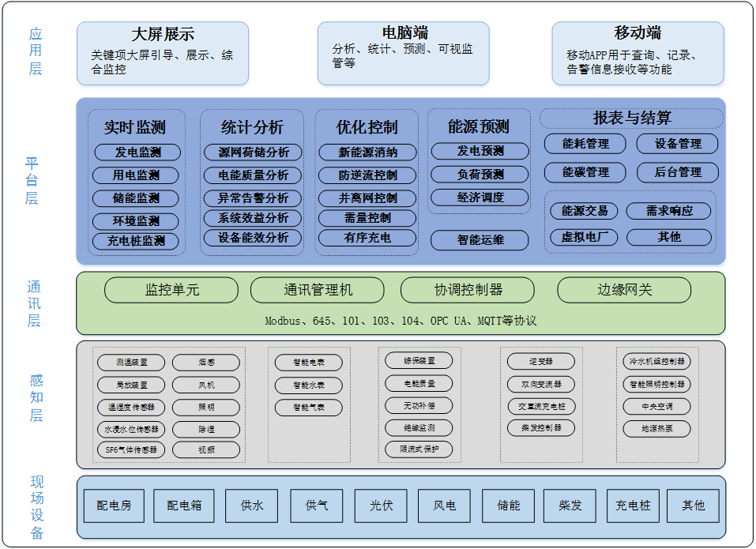Image resolution: width=756 pixels, height=549 pixels.
Task: Select 充电桩监测 in the real-time monitoring group
Action: (x=137, y=242)
